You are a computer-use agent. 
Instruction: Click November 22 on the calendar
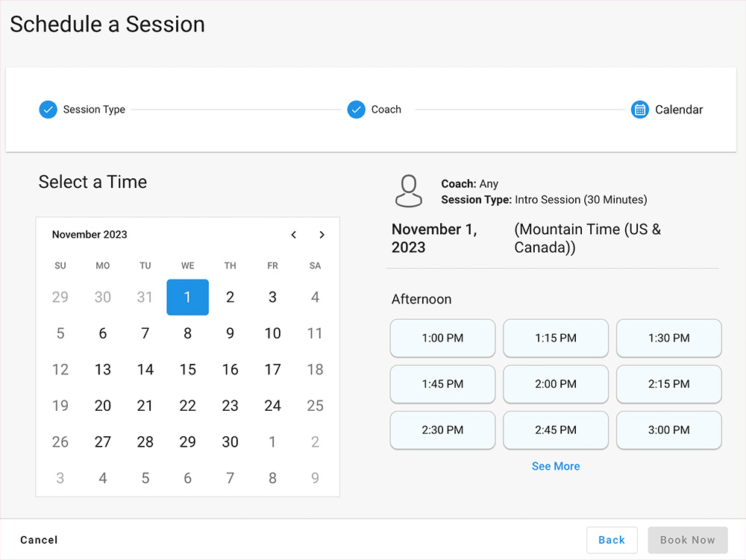pyautogui.click(x=187, y=406)
